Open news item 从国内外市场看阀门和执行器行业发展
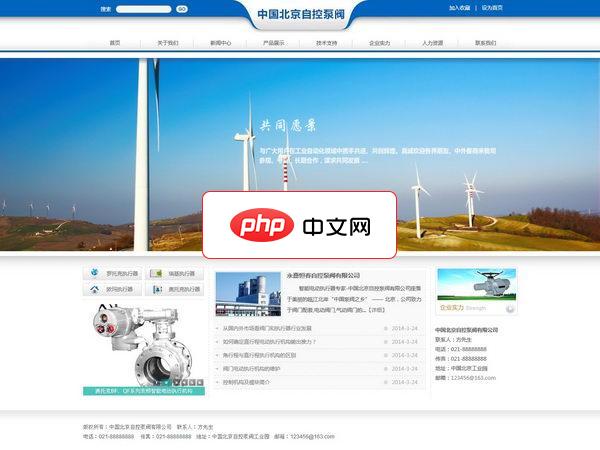Image resolution: width=600 pixels, height=450 pixels. coord(267,328)
